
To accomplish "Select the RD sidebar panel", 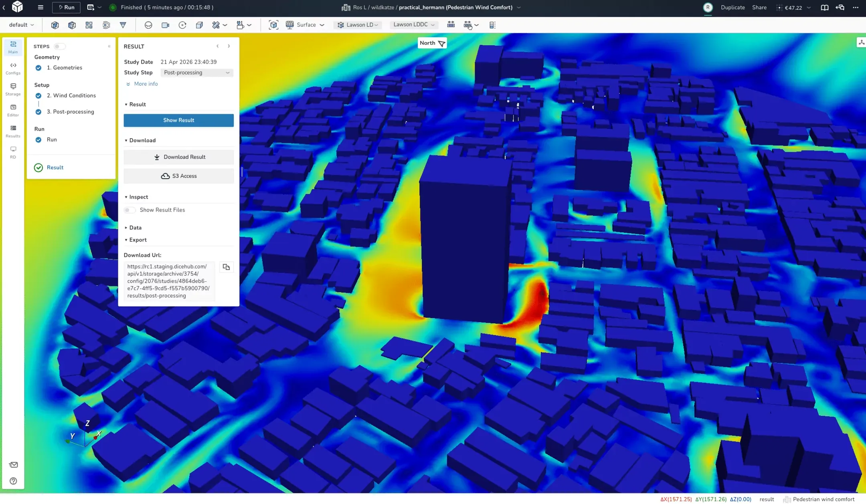I will [13, 152].
